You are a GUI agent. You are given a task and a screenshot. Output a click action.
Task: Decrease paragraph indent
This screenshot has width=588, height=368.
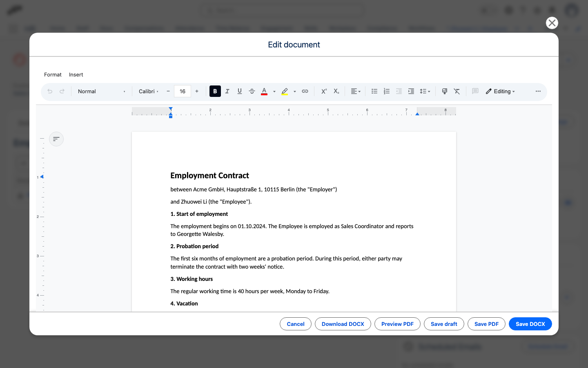[399, 91]
